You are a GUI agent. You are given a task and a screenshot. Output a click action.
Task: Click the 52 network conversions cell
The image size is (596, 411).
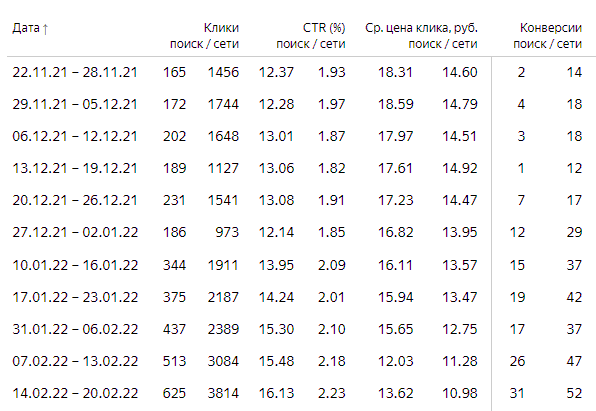pos(574,393)
